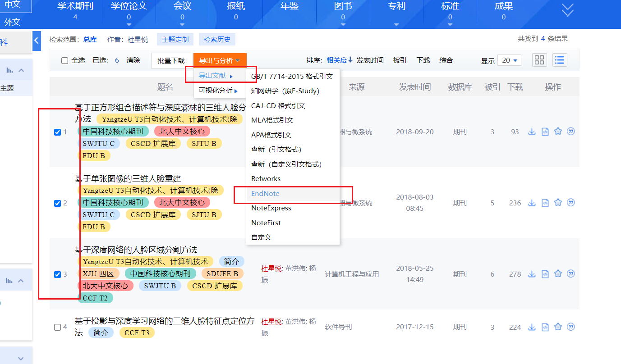Favorite the article with 278 downloads

tap(558, 274)
